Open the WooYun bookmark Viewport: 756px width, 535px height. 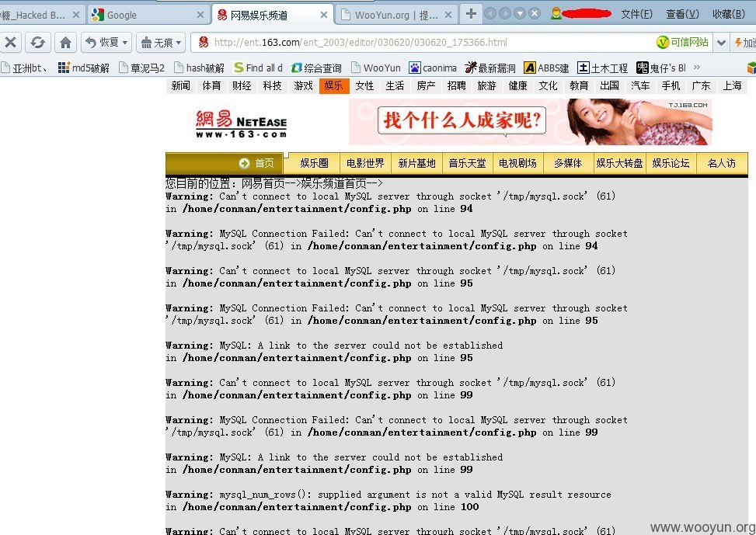click(x=376, y=68)
